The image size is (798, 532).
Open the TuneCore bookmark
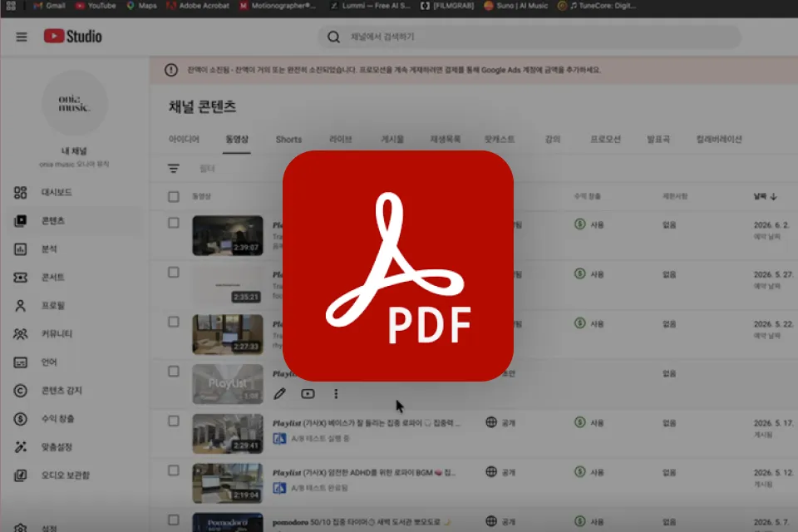point(597,6)
